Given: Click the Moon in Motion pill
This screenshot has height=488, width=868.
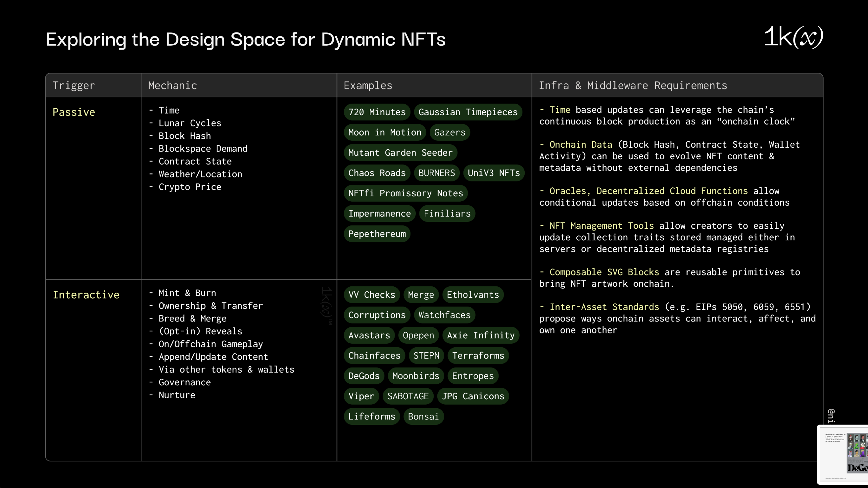Looking at the screenshot, I should 384,132.
